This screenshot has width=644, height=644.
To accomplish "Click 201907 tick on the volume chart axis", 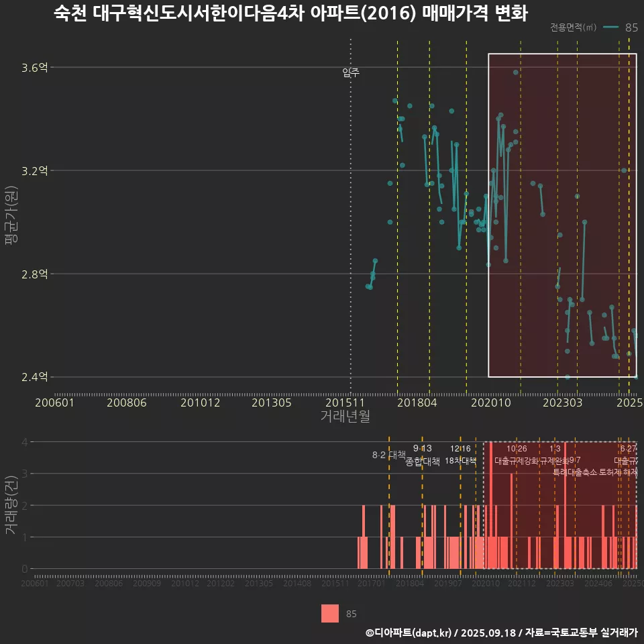I will 447,583.
